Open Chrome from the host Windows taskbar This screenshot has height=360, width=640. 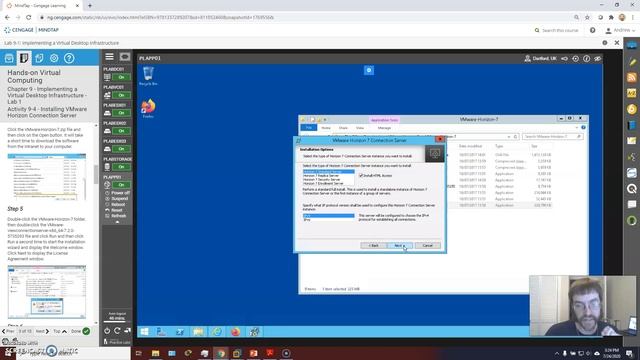coord(221,353)
